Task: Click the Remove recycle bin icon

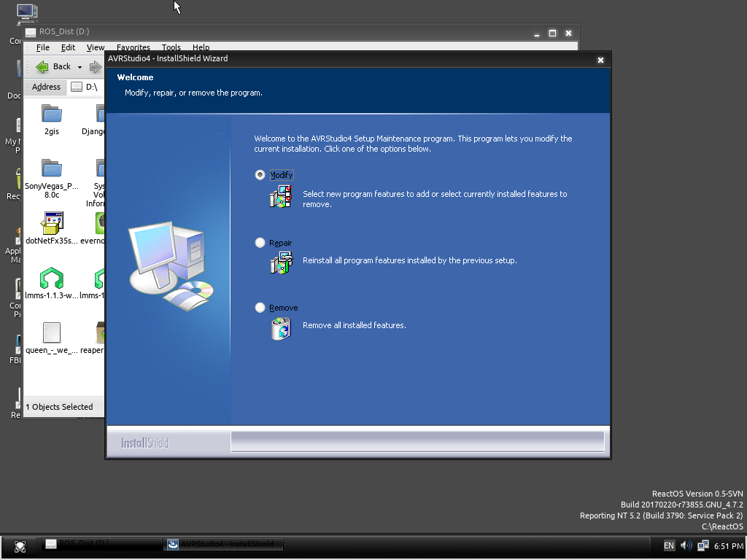Action: (281, 329)
